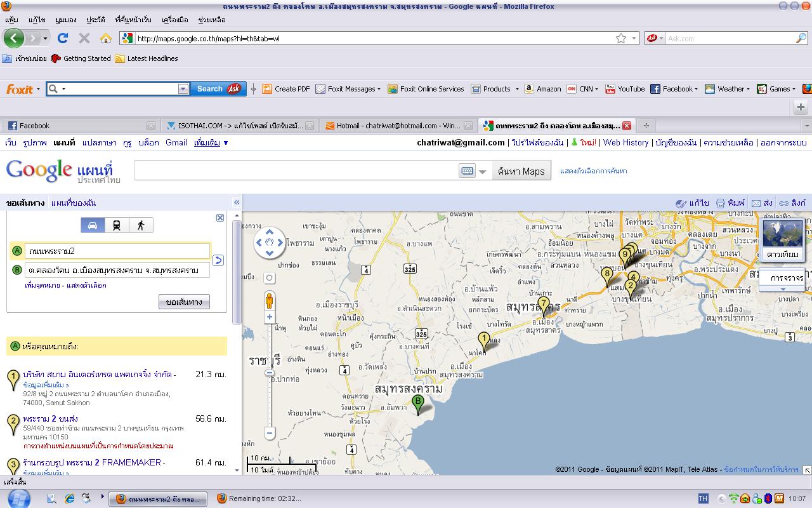Screen dimensions: 812x508
Task: Open the YouTube toolbar shortcut
Action: click(625, 89)
